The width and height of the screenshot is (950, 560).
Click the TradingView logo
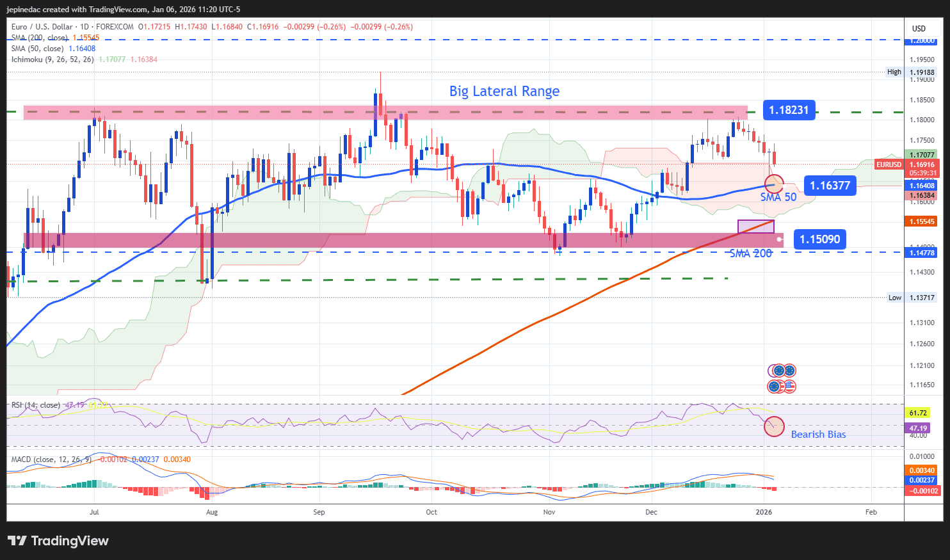pos(58,541)
